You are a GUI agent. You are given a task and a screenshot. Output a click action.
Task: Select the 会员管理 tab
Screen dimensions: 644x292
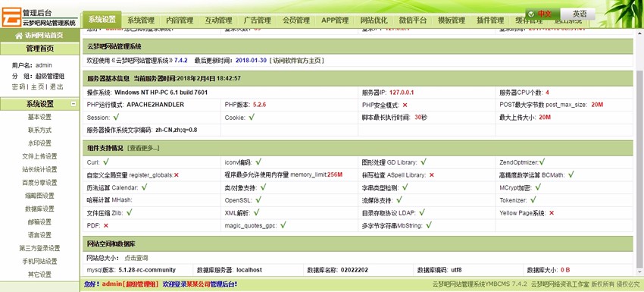click(296, 20)
